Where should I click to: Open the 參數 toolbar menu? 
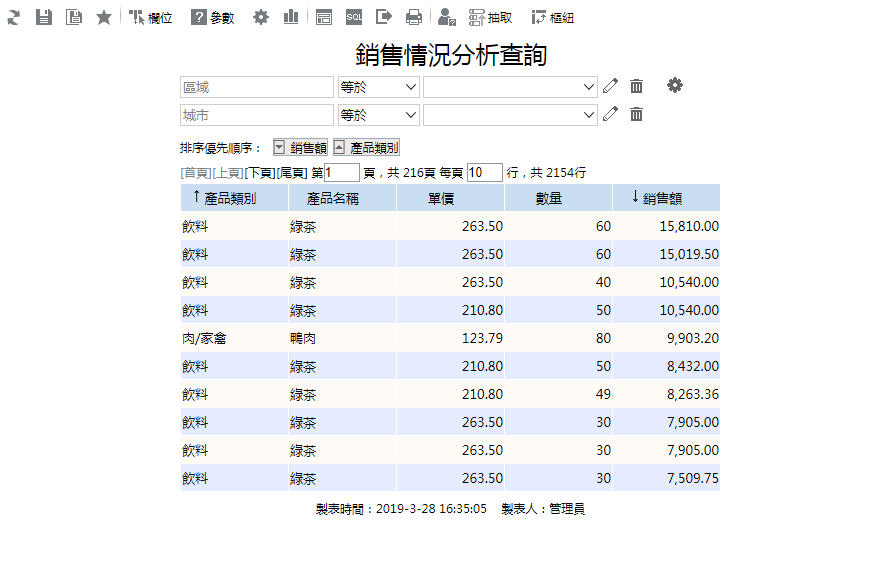click(x=212, y=17)
